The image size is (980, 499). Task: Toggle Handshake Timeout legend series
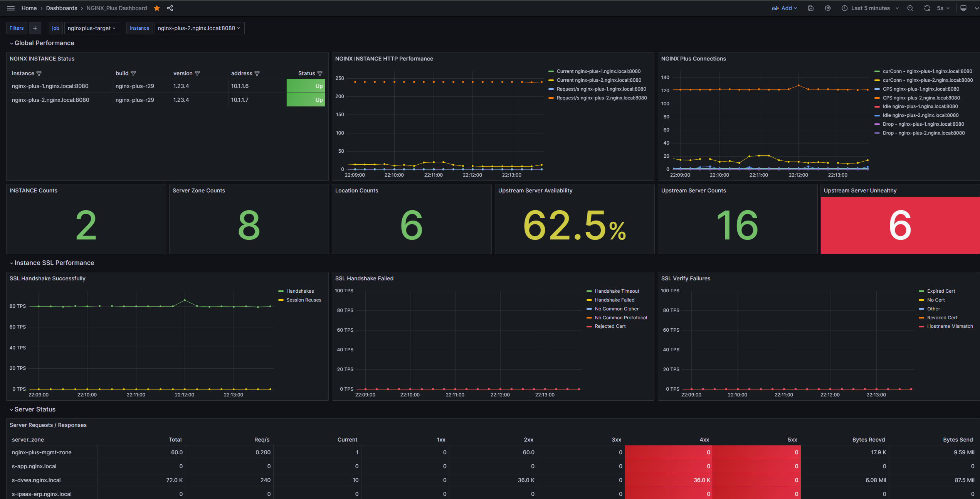617,291
